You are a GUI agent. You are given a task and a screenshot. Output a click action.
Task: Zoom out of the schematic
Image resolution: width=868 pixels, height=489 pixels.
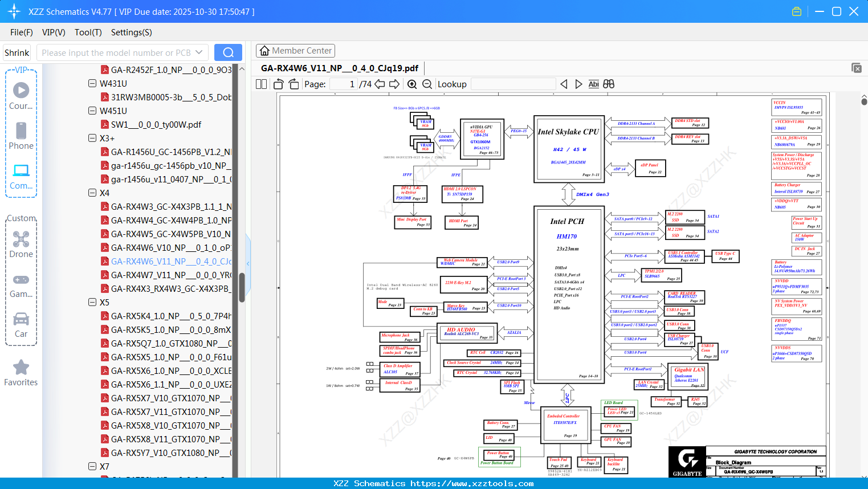(427, 84)
